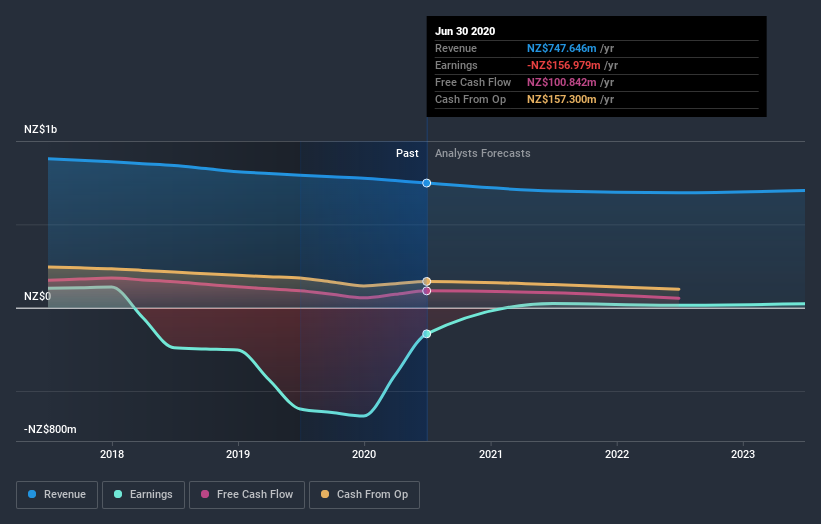Click the NZ$0 y-axis label

coord(38,296)
